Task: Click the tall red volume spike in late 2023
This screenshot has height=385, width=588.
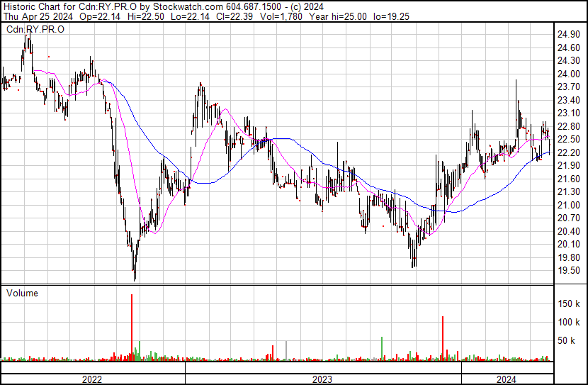Action: coord(443,338)
